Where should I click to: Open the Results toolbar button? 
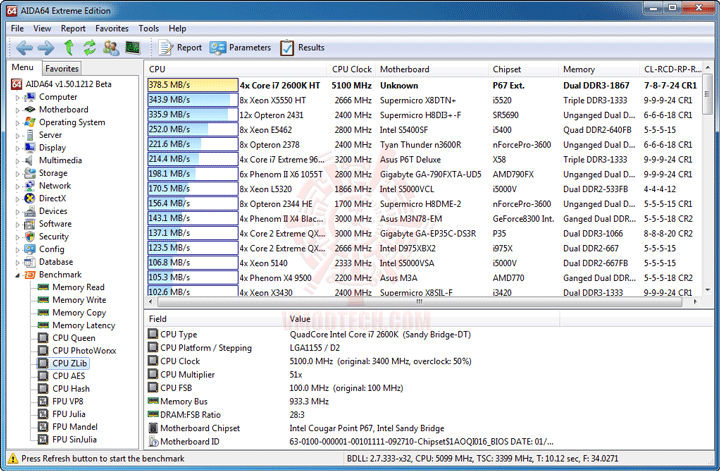pyautogui.click(x=302, y=47)
